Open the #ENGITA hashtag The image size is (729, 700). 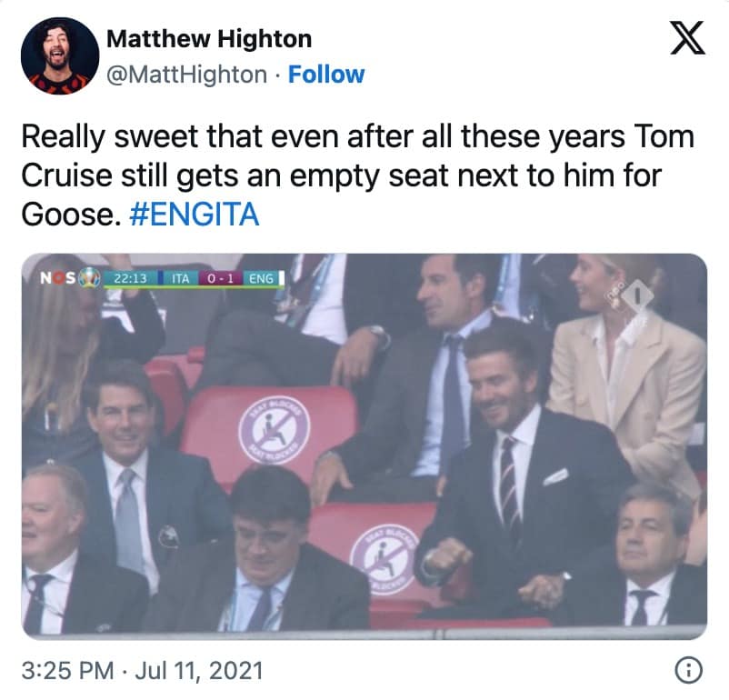(x=202, y=216)
